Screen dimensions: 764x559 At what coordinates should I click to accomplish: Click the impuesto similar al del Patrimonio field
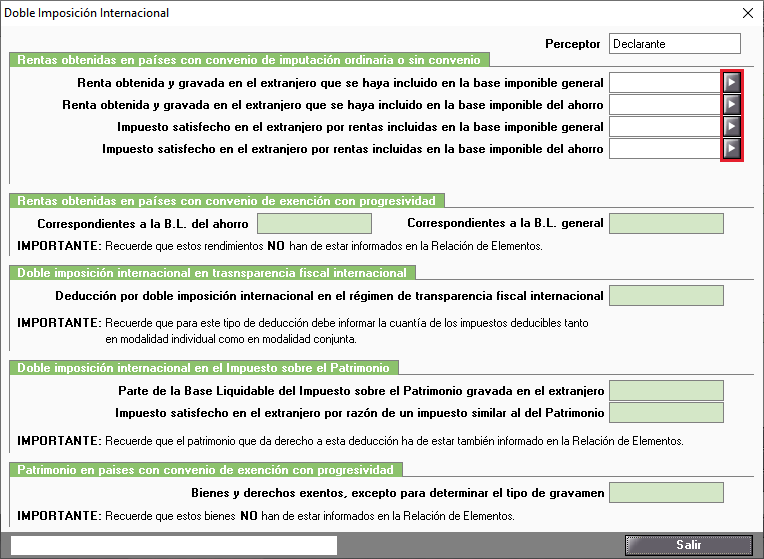[667, 413]
